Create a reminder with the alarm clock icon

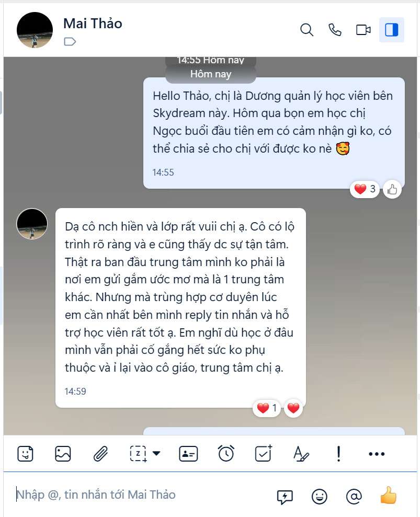[x=226, y=453]
